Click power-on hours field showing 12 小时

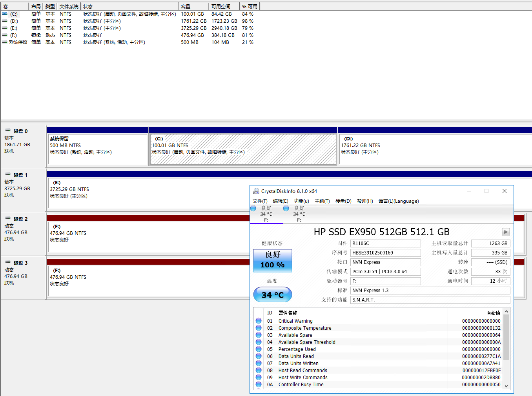(491, 281)
